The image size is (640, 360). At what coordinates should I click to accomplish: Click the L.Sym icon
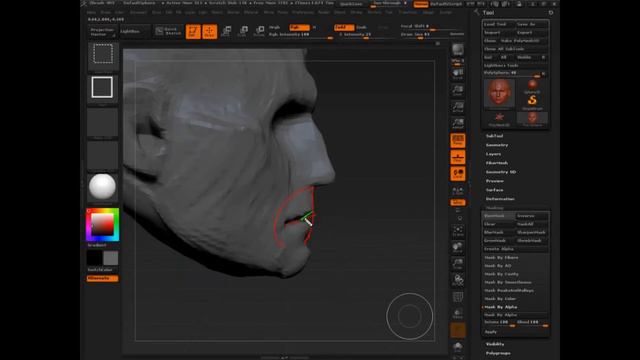click(x=458, y=191)
